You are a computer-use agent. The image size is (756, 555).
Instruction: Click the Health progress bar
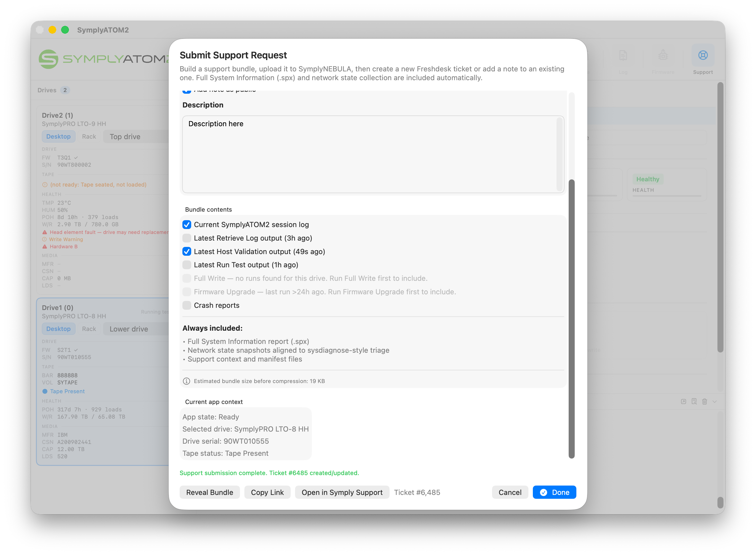tap(667, 196)
